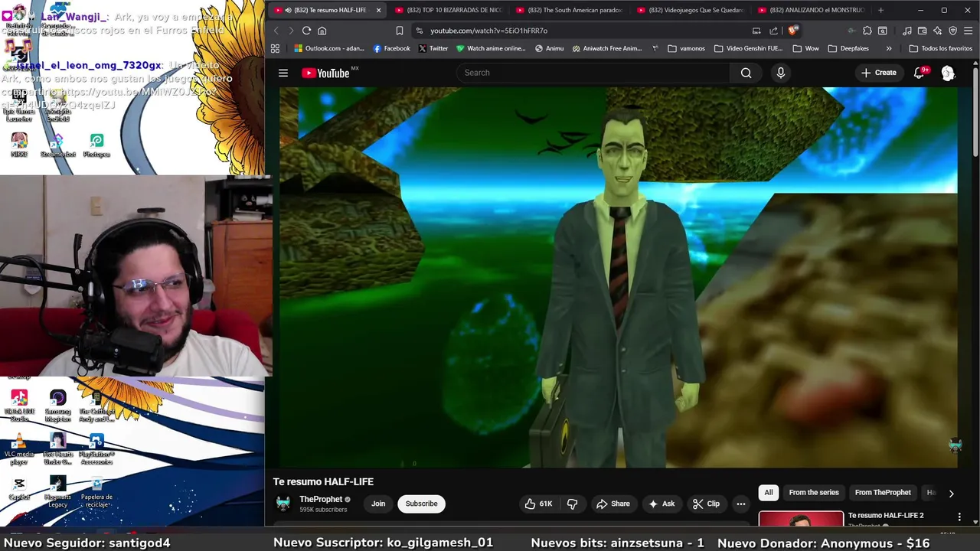Open TikTok LIVE Studio desktop shortcut
This screenshot has width=980, height=551.
pyautogui.click(x=19, y=406)
